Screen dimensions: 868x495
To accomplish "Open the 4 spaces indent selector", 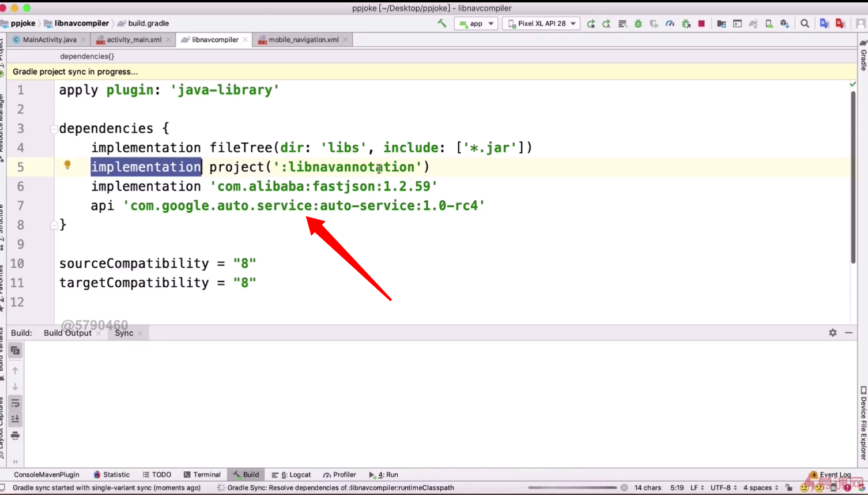I will click(761, 488).
